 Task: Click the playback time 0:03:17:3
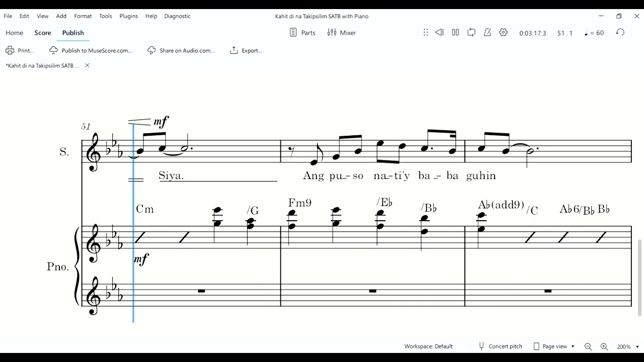point(533,33)
